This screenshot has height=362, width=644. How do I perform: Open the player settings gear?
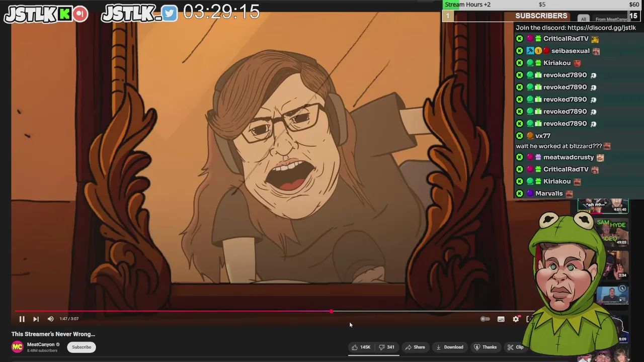coord(516,319)
